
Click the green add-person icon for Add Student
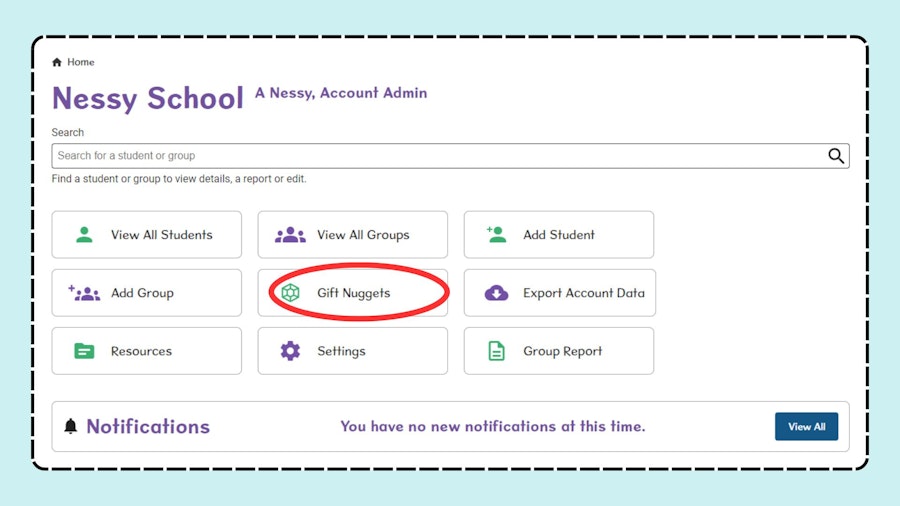[x=496, y=234]
